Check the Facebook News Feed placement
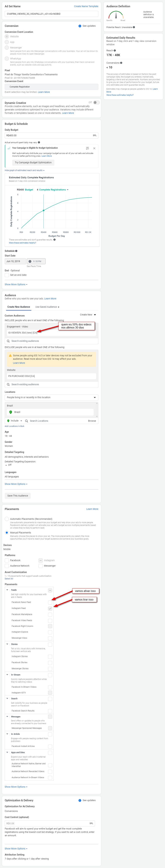 [x=50, y=602]
